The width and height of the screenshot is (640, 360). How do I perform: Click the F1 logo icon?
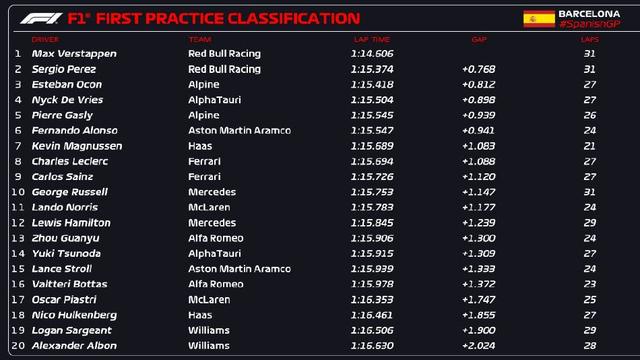41,18
